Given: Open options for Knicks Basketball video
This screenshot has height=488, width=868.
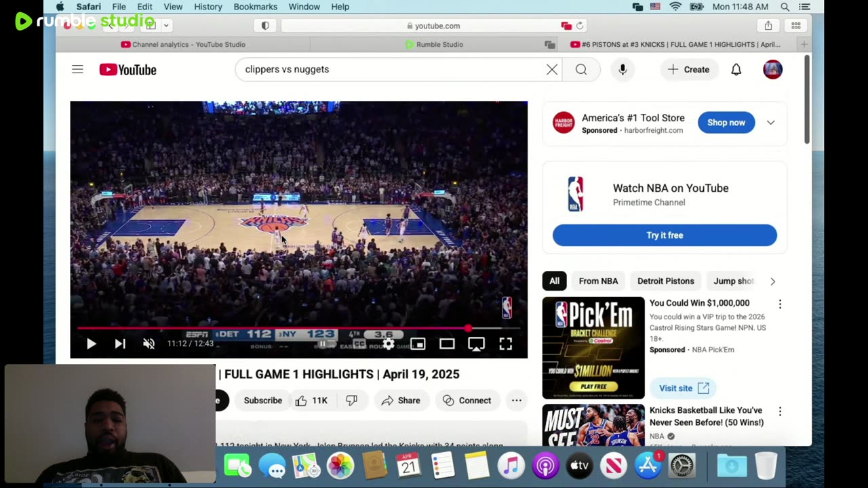Looking at the screenshot, I should [x=780, y=411].
